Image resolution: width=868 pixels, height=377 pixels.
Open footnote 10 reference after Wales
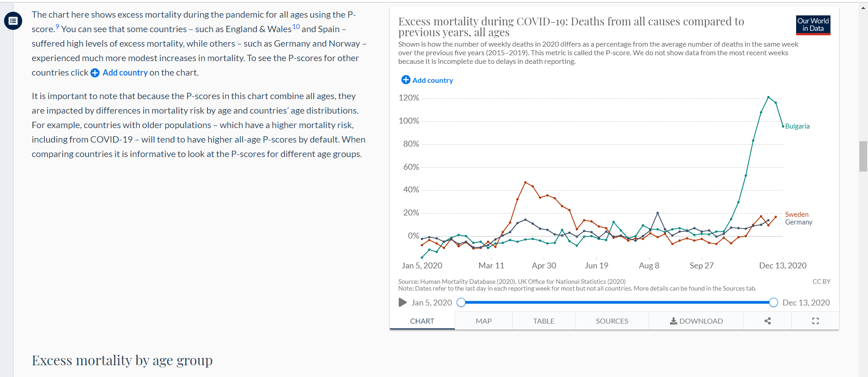pos(296,26)
